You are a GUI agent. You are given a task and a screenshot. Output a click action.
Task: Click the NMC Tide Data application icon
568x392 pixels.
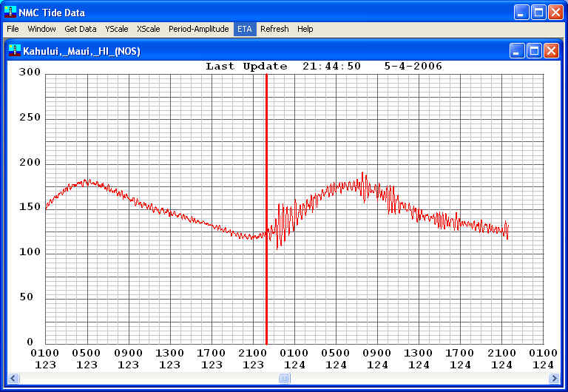pos(10,12)
